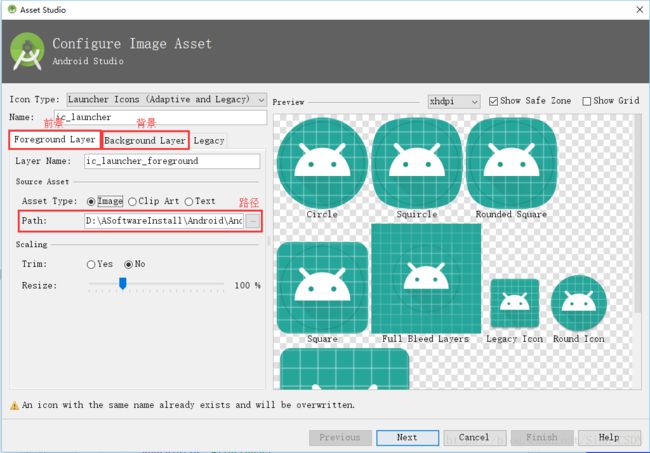Click the '100 %' resize value
This screenshot has width=650, height=453.
pos(247,286)
